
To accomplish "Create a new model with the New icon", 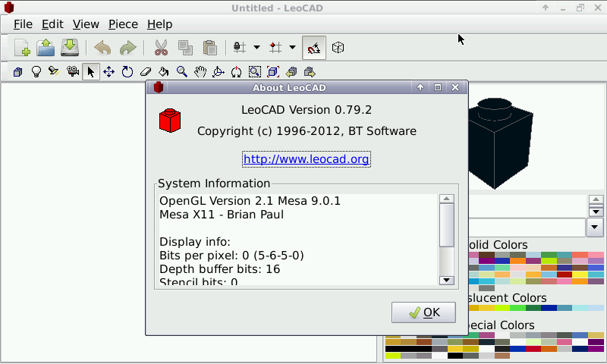I will [x=22, y=48].
